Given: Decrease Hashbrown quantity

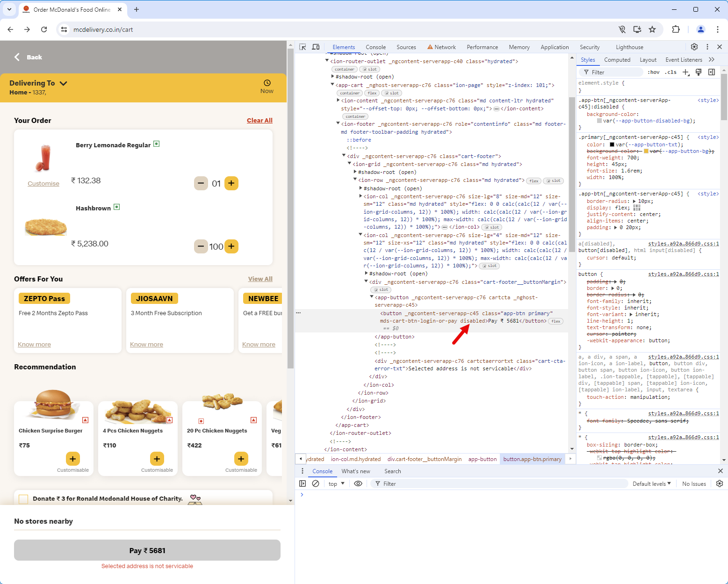Looking at the screenshot, I should [x=201, y=246].
